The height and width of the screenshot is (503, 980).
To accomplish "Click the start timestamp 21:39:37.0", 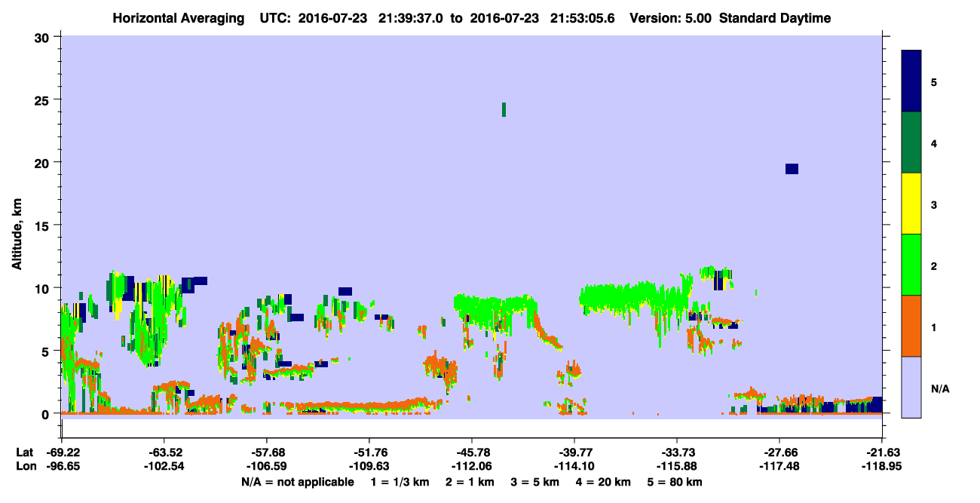I will pyautogui.click(x=411, y=18).
